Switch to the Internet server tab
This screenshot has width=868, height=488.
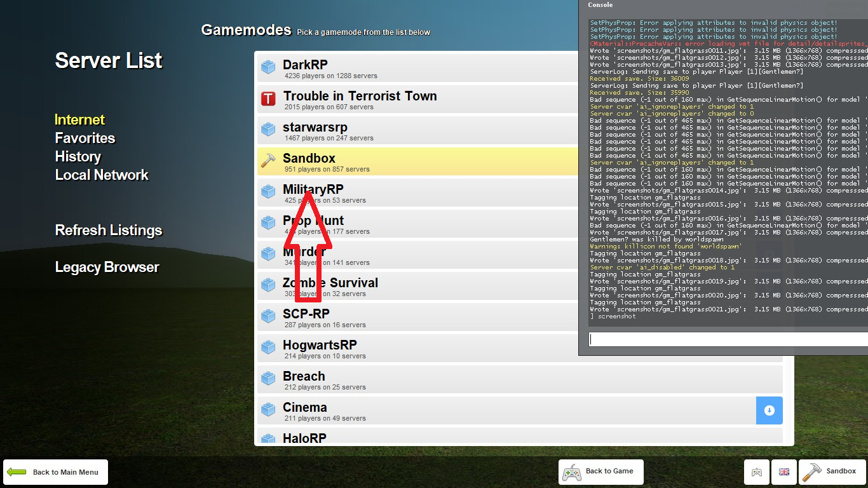click(80, 120)
